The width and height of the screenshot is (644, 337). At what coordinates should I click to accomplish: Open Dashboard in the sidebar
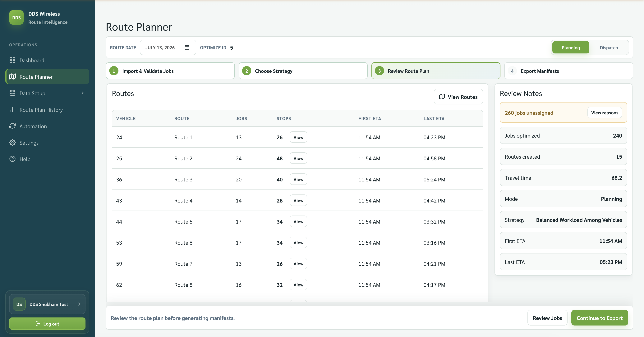(x=47, y=60)
